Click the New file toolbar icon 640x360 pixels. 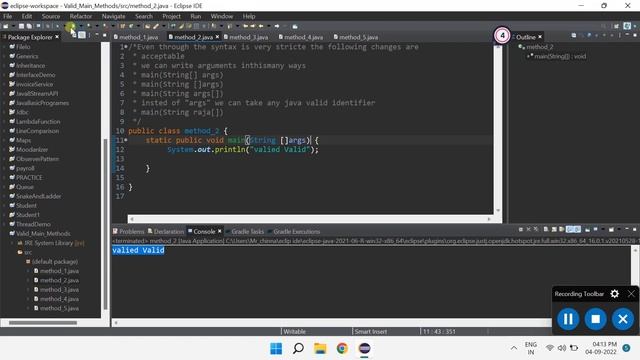click(5, 26)
